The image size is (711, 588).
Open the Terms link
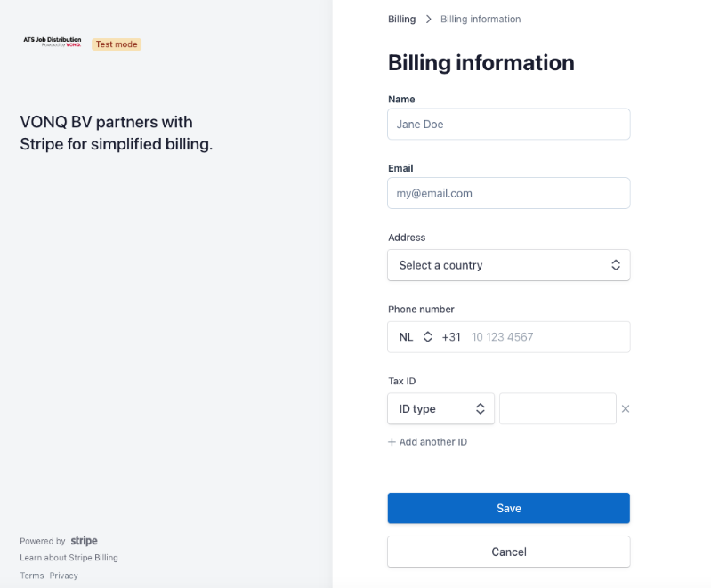click(x=32, y=576)
